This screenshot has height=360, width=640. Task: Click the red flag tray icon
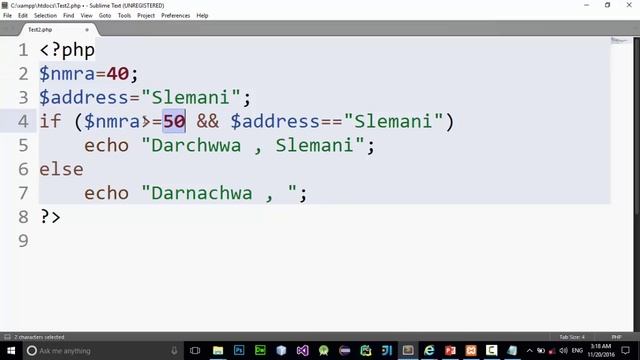point(552,351)
